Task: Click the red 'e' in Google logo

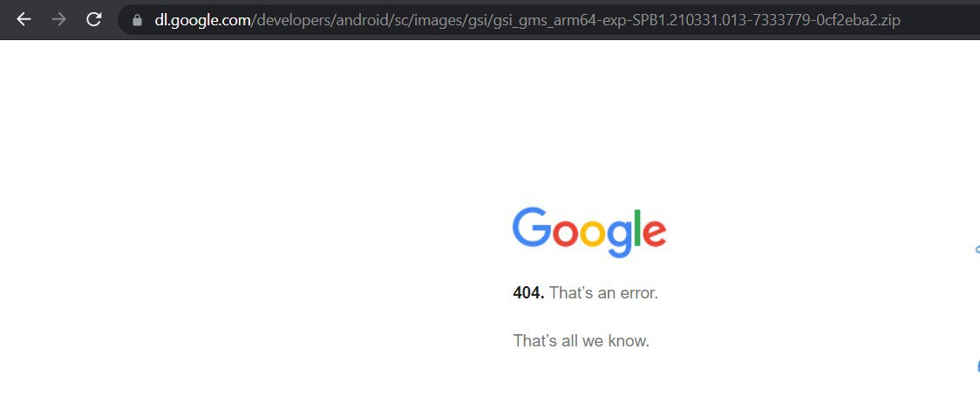Action: 655,234
